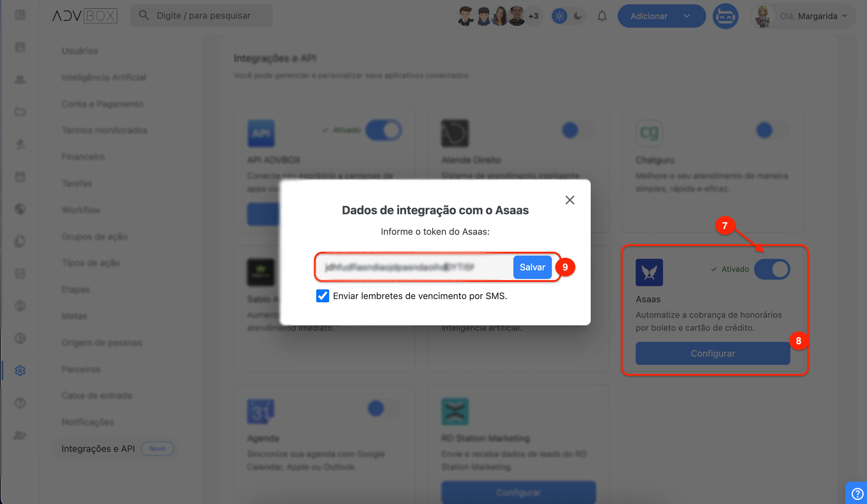
Task: Open Inteligência Artificial settings section
Action: [x=104, y=77]
